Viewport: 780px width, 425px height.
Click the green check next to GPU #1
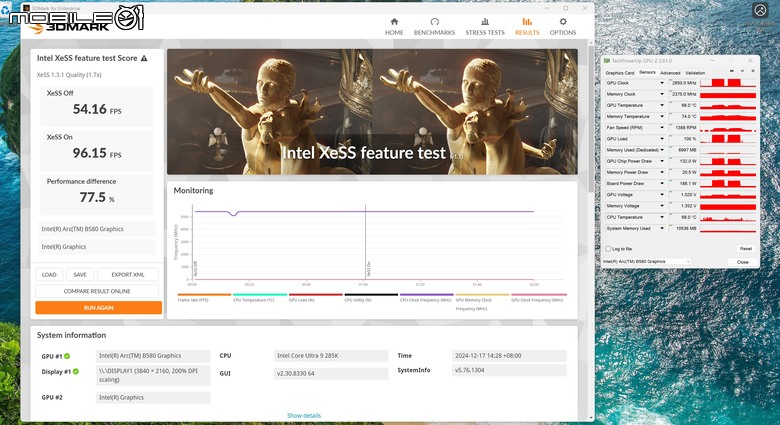point(67,356)
